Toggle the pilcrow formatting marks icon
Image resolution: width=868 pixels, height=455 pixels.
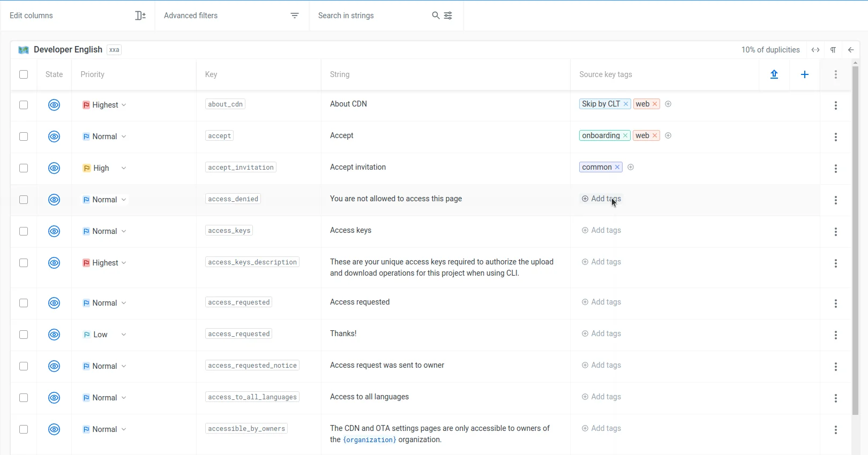tap(833, 50)
